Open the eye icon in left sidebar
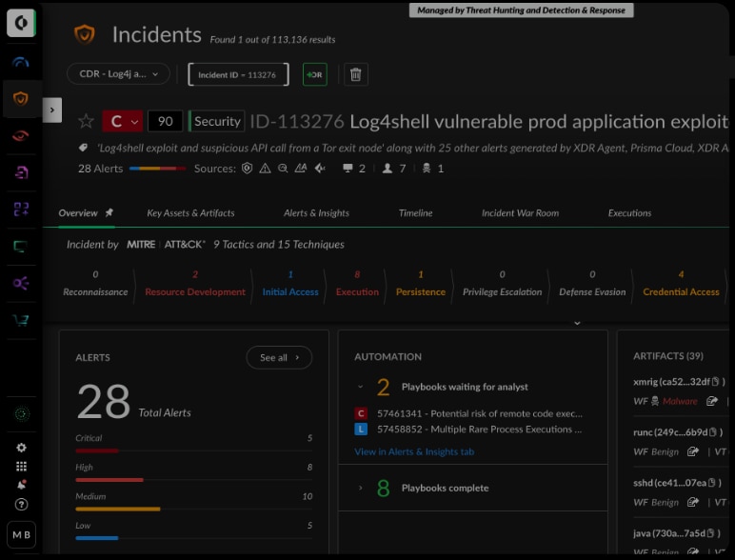The width and height of the screenshot is (735, 560). pos(21,135)
